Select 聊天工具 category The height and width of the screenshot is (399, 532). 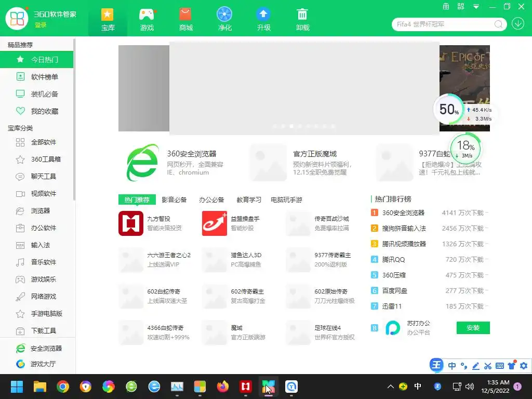(x=37, y=177)
